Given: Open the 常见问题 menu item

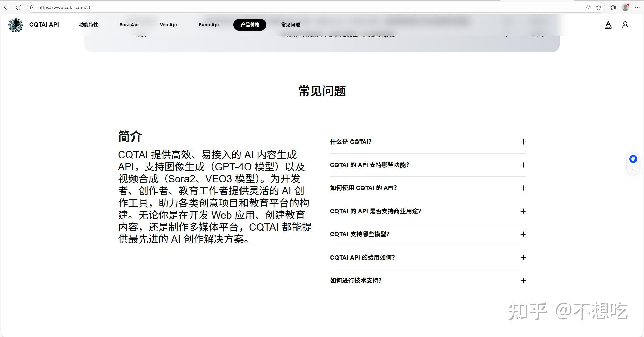Looking at the screenshot, I should click(x=290, y=25).
